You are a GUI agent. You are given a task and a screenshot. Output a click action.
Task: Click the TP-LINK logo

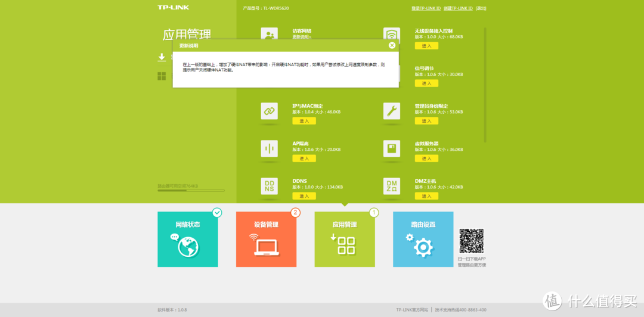(173, 7)
